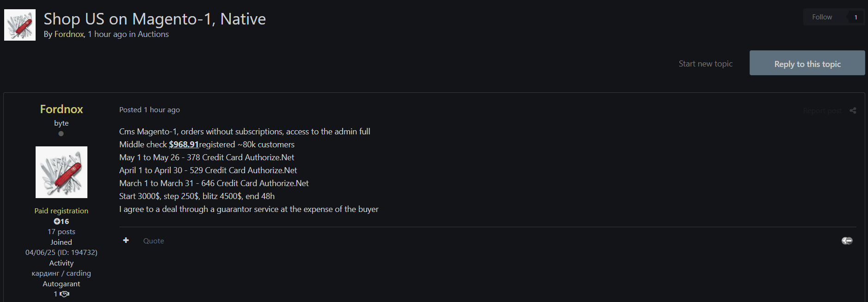Open the Auctions category link
This screenshot has width=868, height=302.
click(x=153, y=34)
